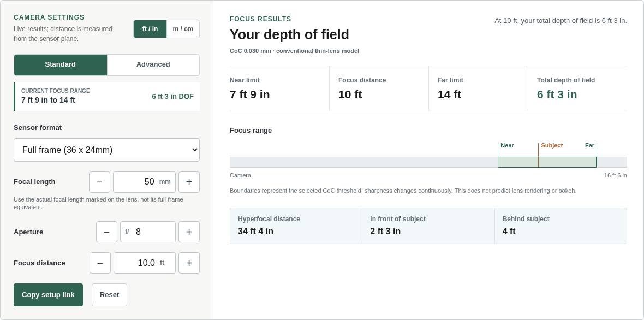644x320 pixels.
Task: Click the 16 ft 6 in scale label
Action: tap(615, 175)
